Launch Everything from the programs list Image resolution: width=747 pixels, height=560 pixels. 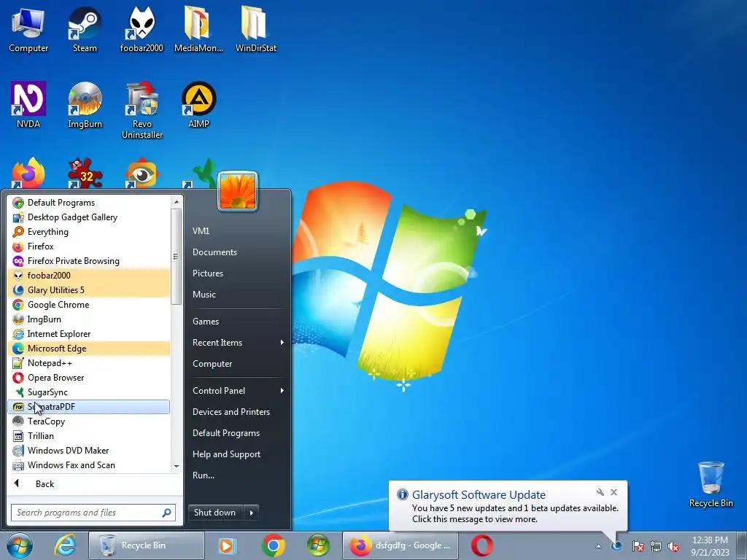pyautogui.click(x=88, y=232)
